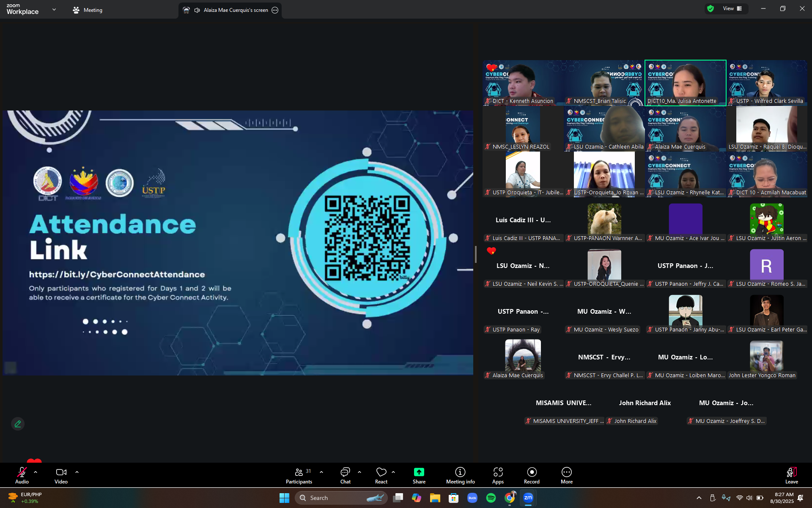Turn on camera with Video button
The height and width of the screenshot is (508, 812).
(x=61, y=475)
